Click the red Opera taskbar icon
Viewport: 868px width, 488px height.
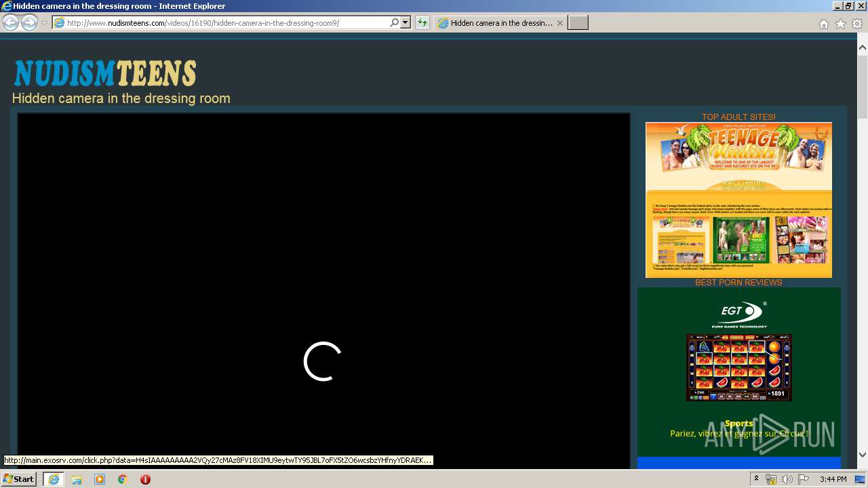point(145,479)
